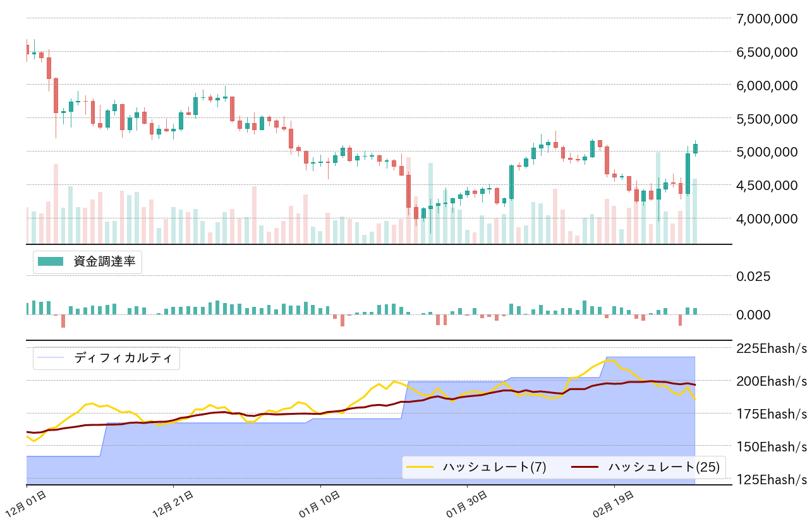Click the teal swatch beside 資金調達率 legend
Image resolution: width=812 pixels, height=524 pixels.
(x=51, y=259)
